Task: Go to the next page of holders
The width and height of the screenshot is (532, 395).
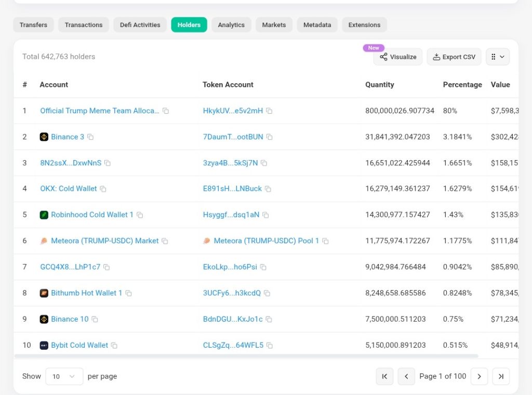Action: coord(479,376)
